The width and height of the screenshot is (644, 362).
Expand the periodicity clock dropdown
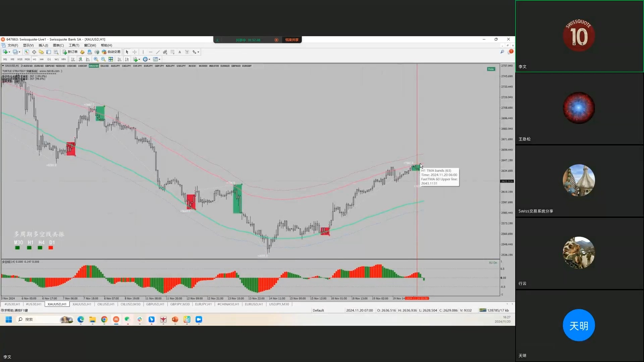[x=149, y=60]
